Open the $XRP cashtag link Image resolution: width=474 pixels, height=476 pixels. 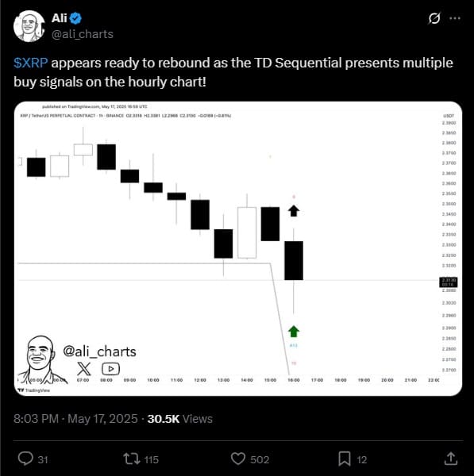31,63
